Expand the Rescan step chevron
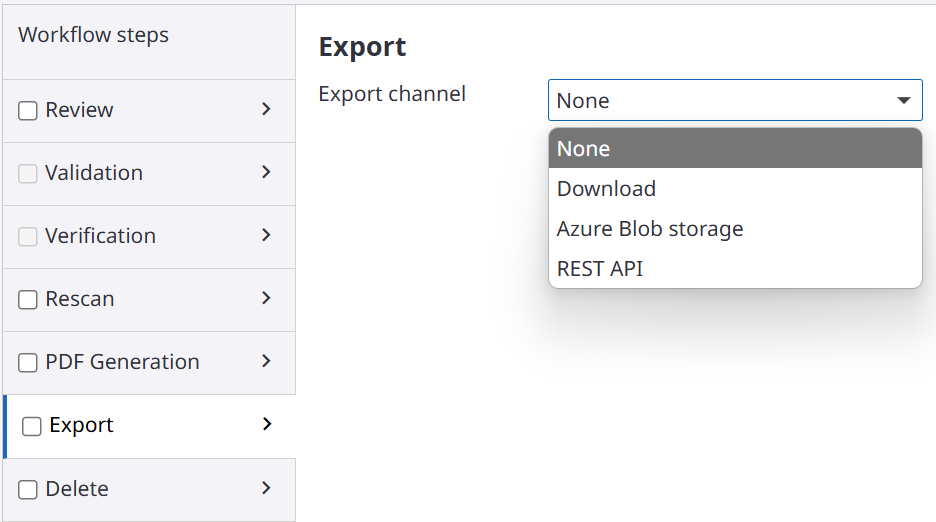936x522 pixels. (x=266, y=297)
